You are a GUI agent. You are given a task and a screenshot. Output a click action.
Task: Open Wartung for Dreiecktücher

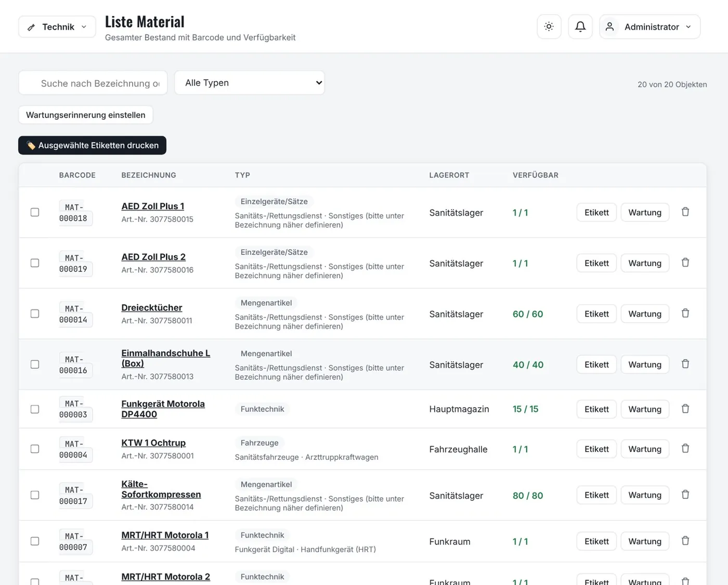645,314
